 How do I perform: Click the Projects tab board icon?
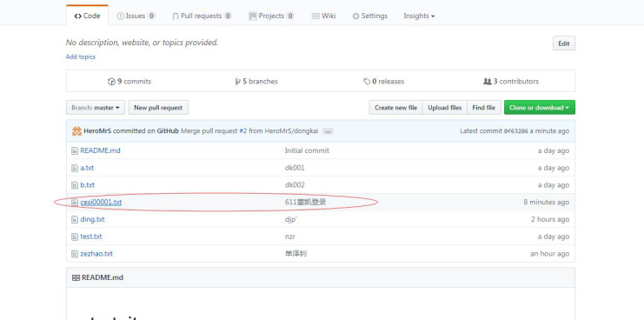pos(253,16)
